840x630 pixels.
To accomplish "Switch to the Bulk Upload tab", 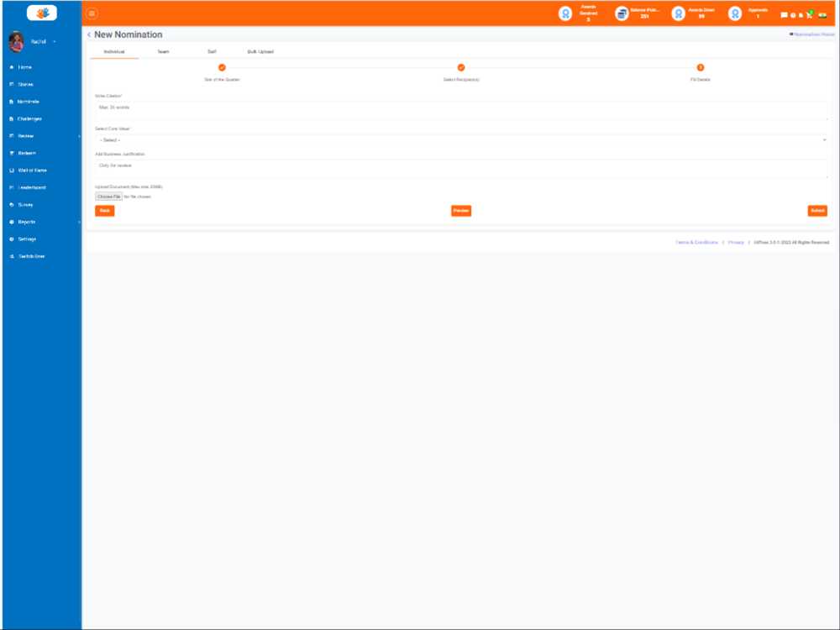I will coord(260,51).
